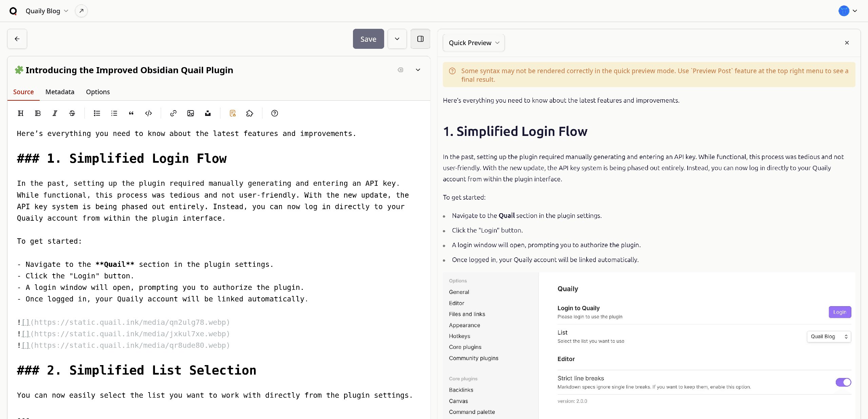
Task: Go back with the left arrow button
Action: point(17,39)
